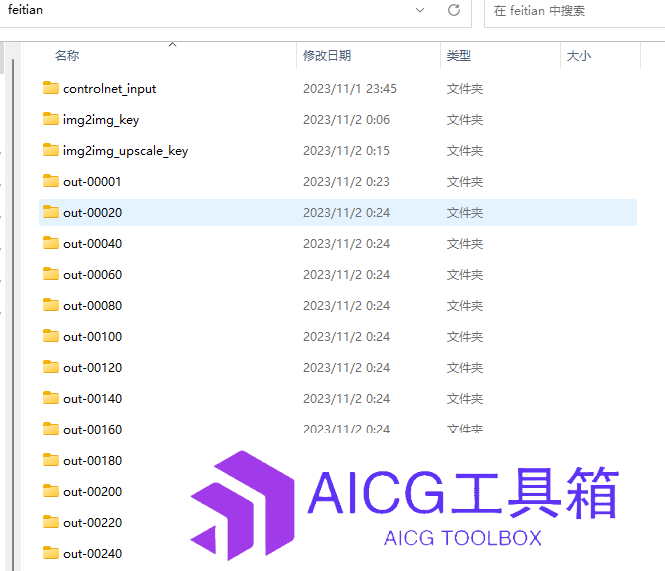Select the img2img_key folder name

[101, 120]
